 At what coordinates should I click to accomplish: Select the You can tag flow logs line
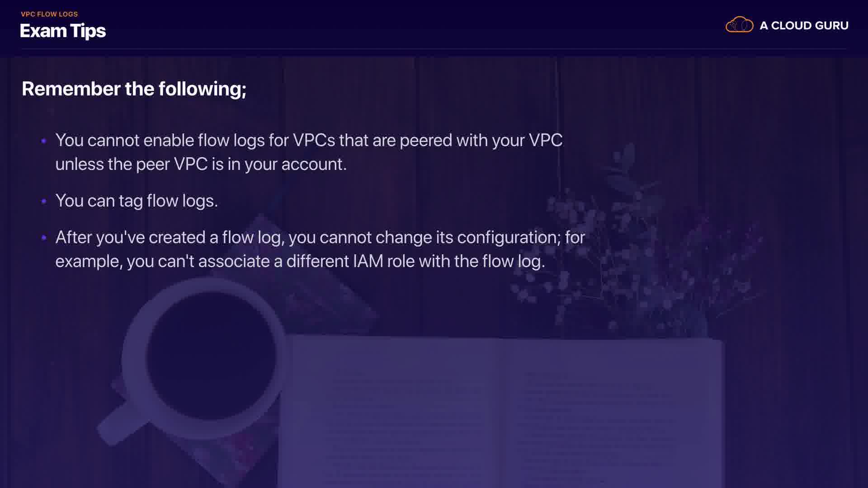click(137, 201)
